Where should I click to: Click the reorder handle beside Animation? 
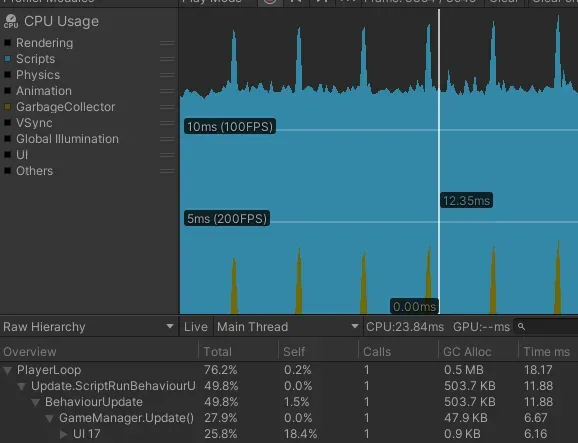(167, 91)
